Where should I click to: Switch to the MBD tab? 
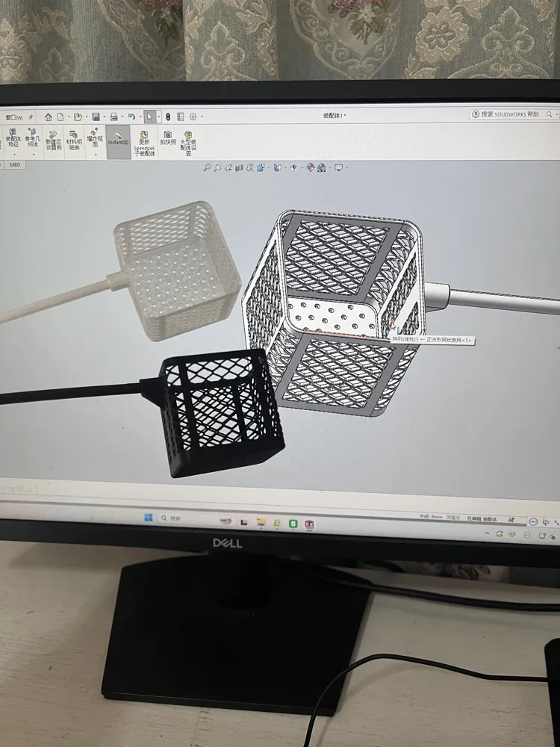15,164
